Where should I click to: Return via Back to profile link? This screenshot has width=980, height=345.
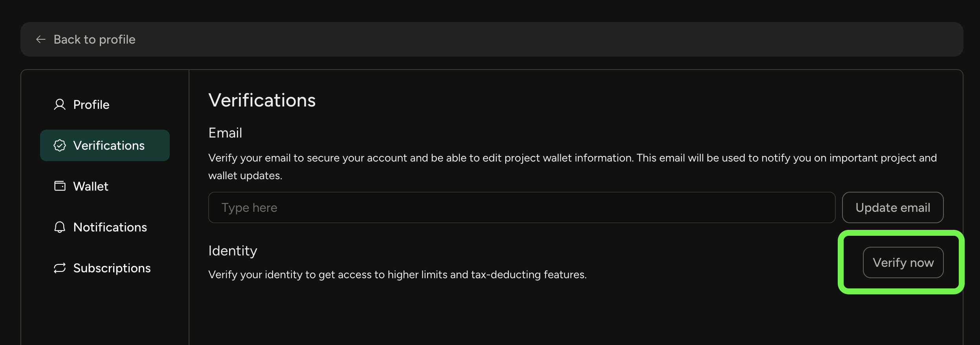tap(94, 39)
